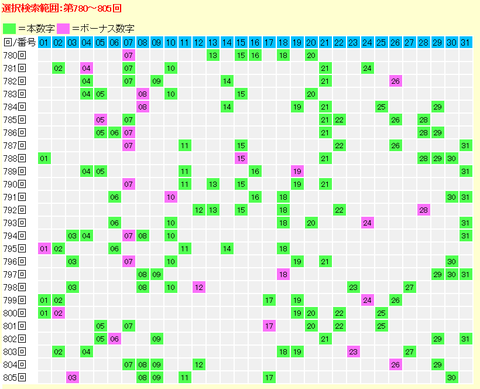
Task: Select row label 784回
Action: point(15,107)
